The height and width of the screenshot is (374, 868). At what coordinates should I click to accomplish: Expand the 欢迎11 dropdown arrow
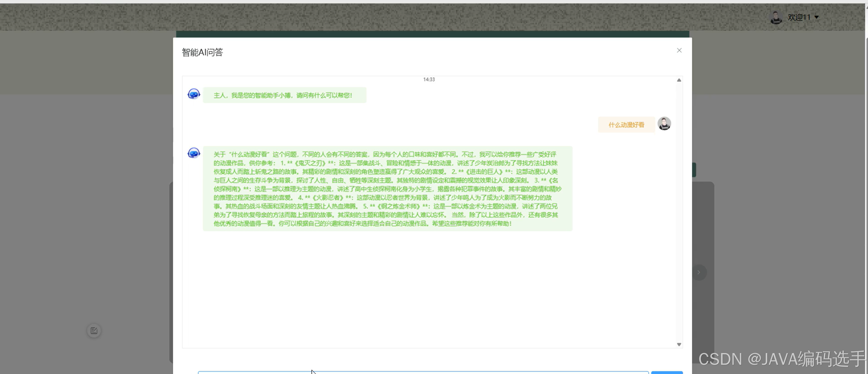pyautogui.click(x=817, y=17)
